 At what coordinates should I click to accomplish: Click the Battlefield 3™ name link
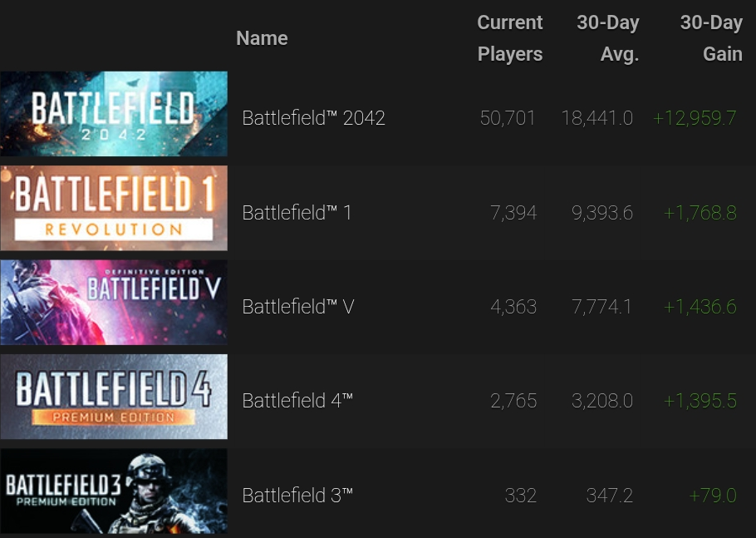(x=297, y=496)
